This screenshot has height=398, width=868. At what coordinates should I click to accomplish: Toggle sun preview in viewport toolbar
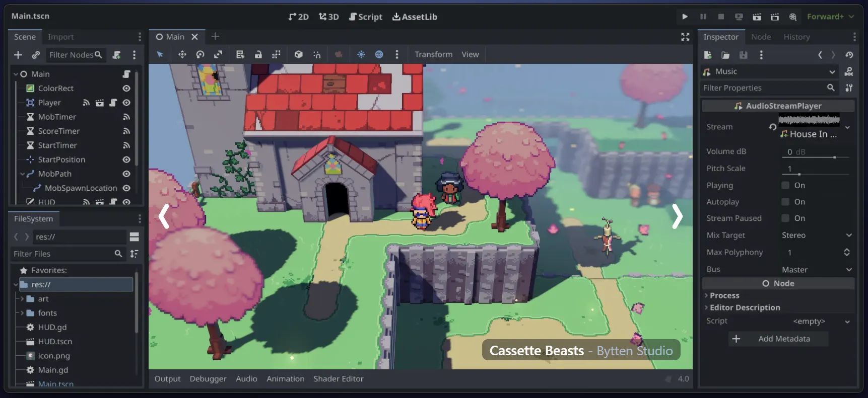tap(361, 54)
